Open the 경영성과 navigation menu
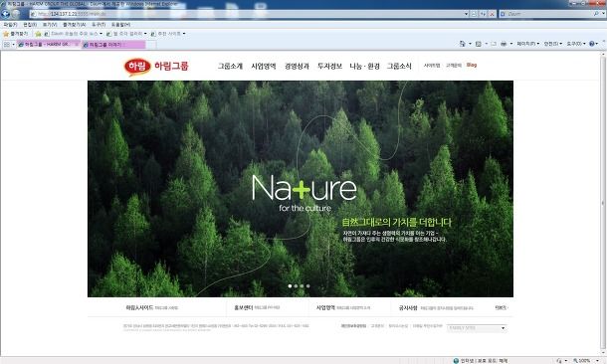 tap(297, 67)
